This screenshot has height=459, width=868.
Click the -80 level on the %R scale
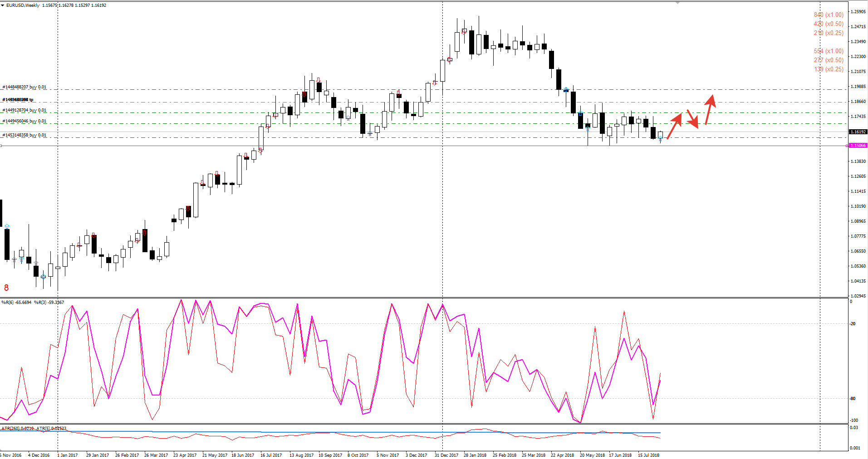tap(853, 399)
